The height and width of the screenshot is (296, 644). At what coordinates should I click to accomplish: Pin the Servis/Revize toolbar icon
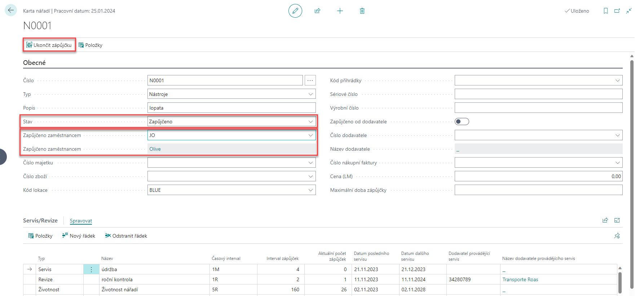[617, 236]
